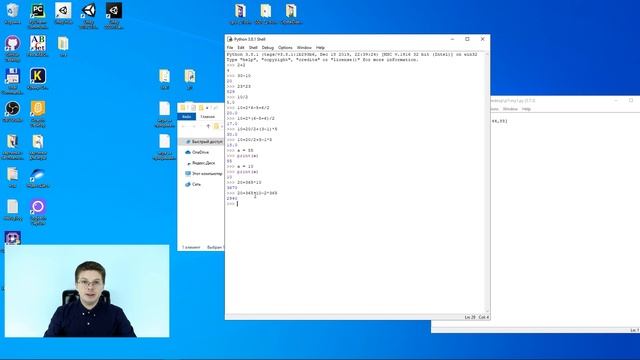Open the AB font tool desktop icon

click(38, 44)
